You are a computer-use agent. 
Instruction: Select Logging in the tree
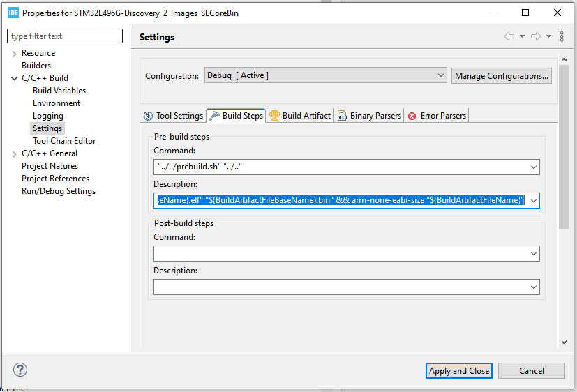tap(48, 116)
